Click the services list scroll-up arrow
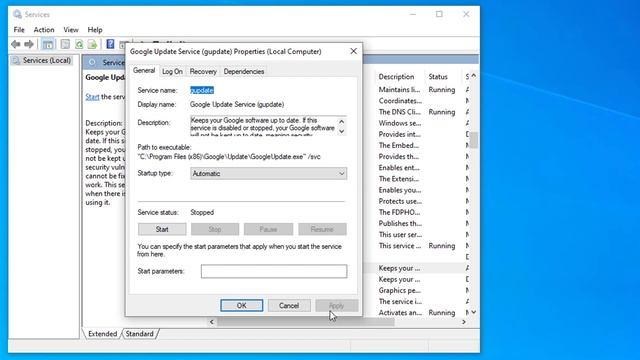This screenshot has width=640, height=360. [x=473, y=76]
